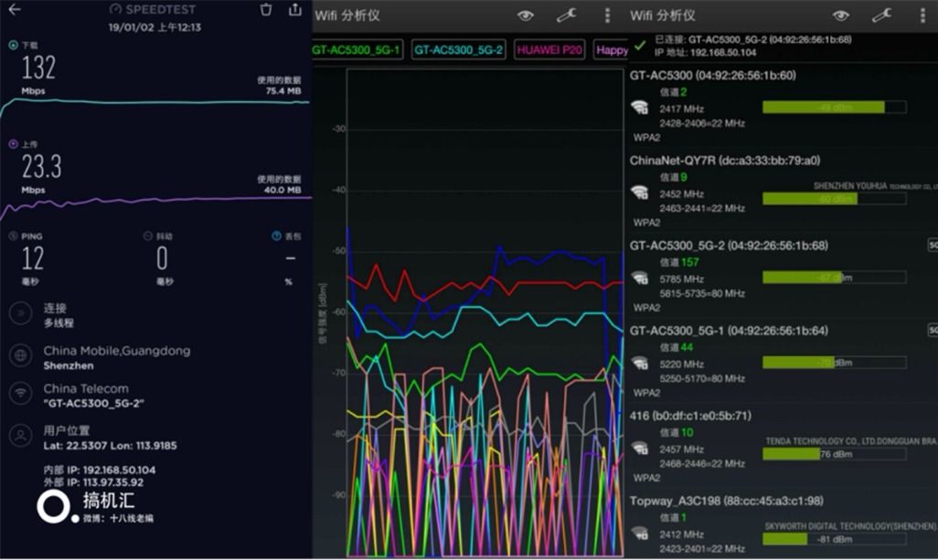The image size is (938, 560).
Task: Click the IP 地址: 192.168.50.104 line in Wifi analyzer
Action: tap(705, 53)
